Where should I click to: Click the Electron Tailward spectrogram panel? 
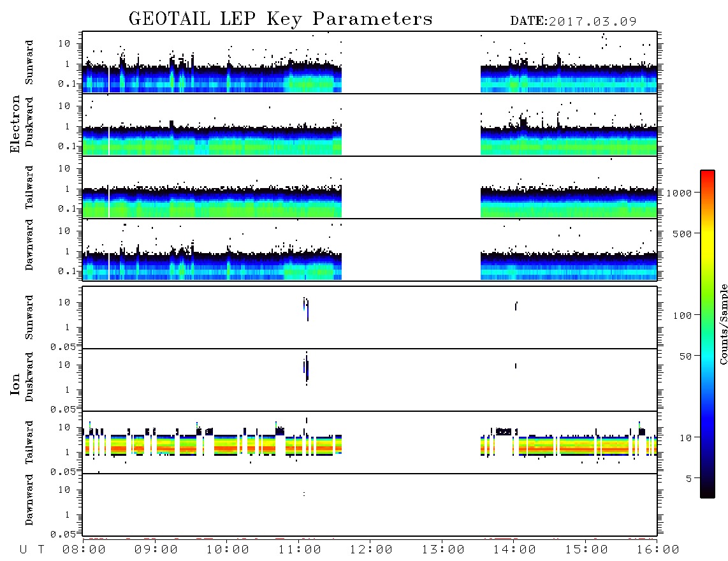coord(370,187)
